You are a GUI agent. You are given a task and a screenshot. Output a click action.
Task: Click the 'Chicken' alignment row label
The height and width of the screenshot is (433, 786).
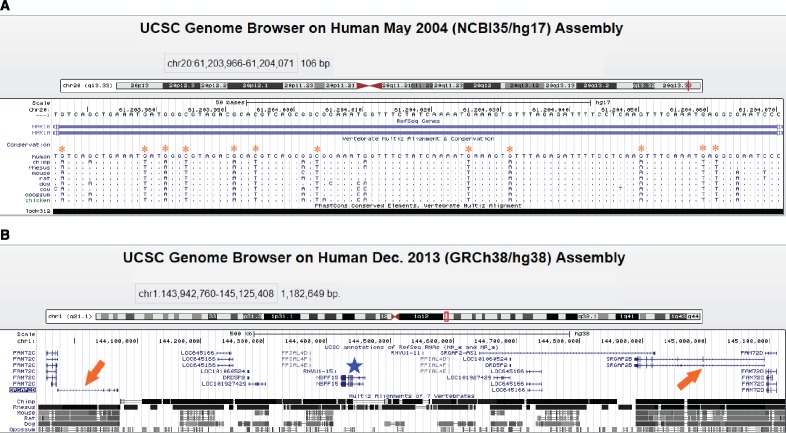coord(38,200)
